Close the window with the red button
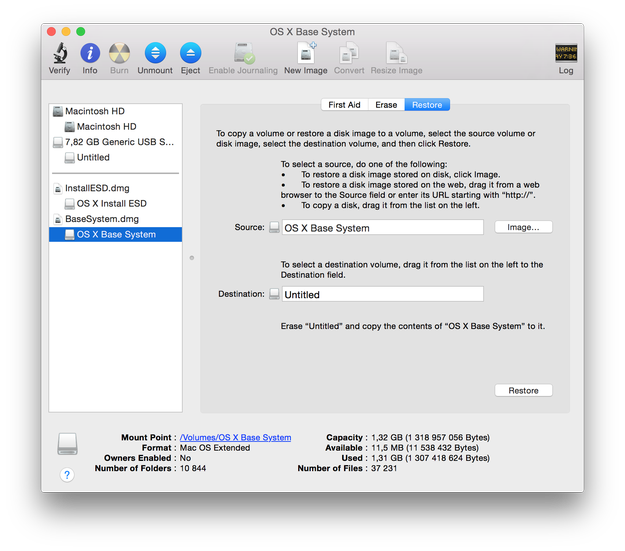Screen dimensions: 625x551 [51, 31]
